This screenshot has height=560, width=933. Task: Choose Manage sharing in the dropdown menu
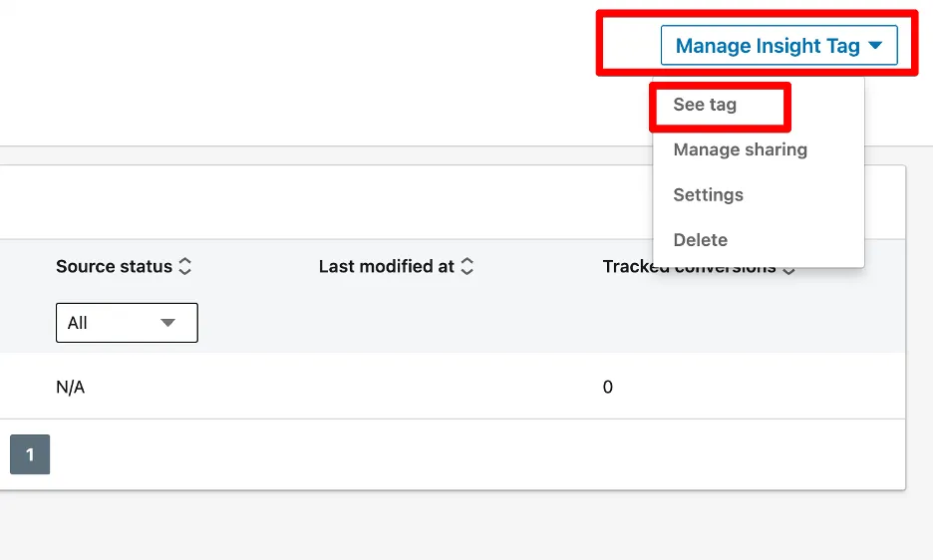[x=740, y=149]
